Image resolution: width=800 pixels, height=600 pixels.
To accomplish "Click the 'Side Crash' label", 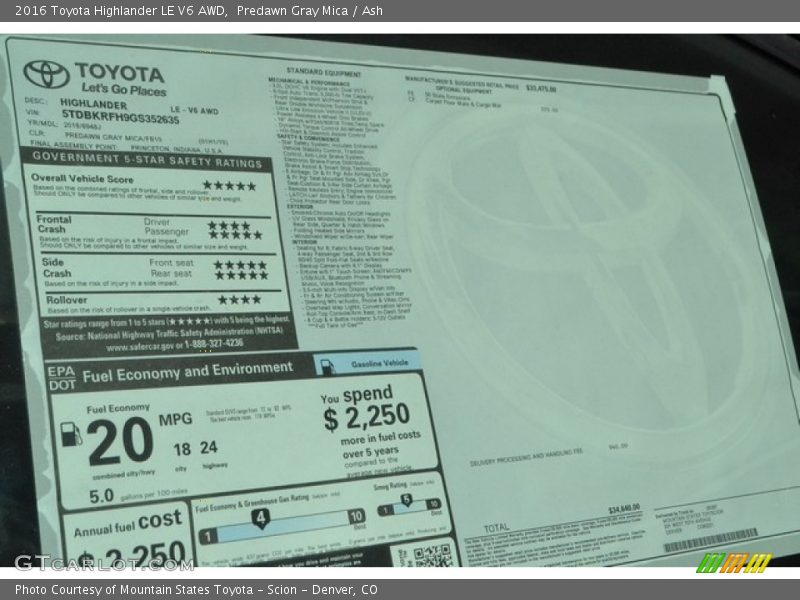I will (x=56, y=267).
